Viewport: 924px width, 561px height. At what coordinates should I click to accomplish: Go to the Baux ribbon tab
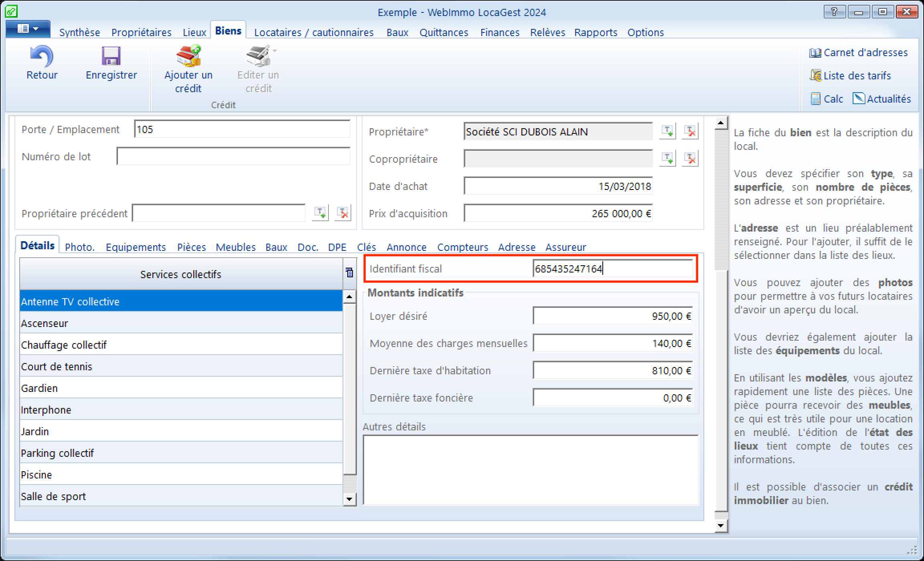[x=397, y=32]
